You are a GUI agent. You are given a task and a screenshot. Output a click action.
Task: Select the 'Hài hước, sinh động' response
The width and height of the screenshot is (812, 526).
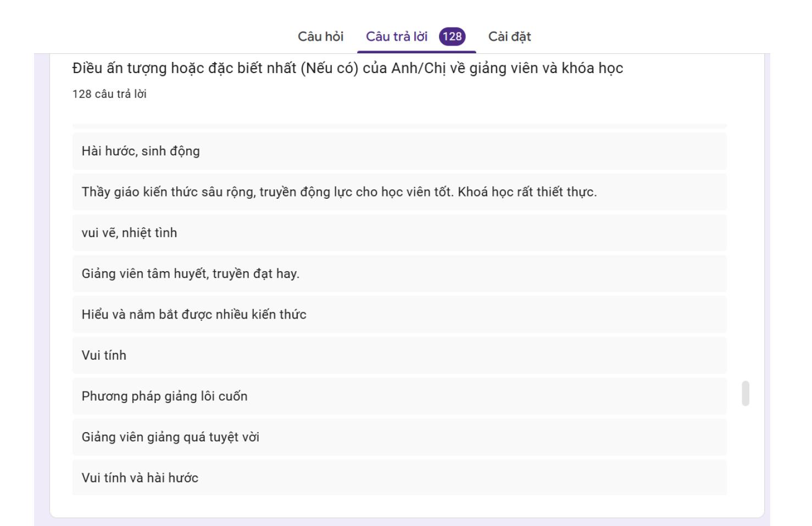tap(141, 151)
